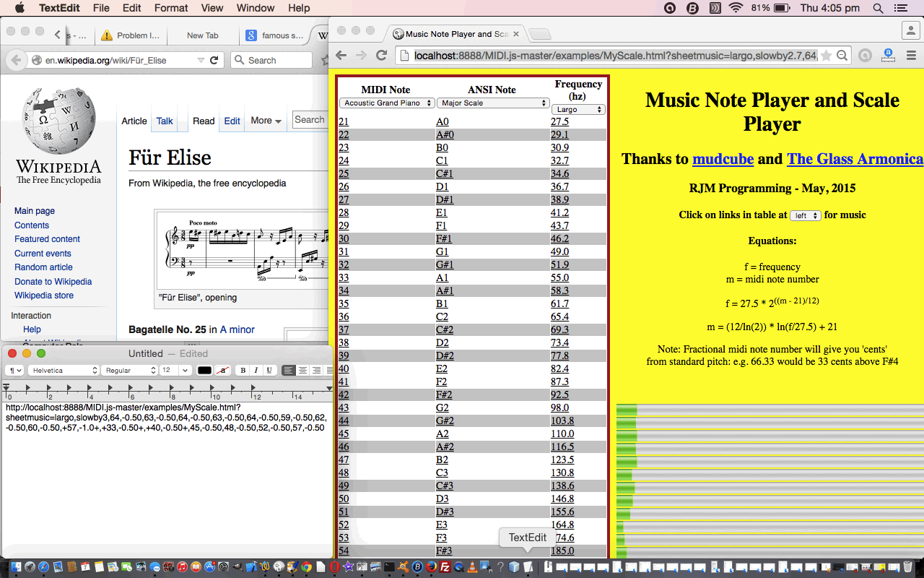
Task: Click the back arrow in the localhost browser
Action: click(x=341, y=55)
